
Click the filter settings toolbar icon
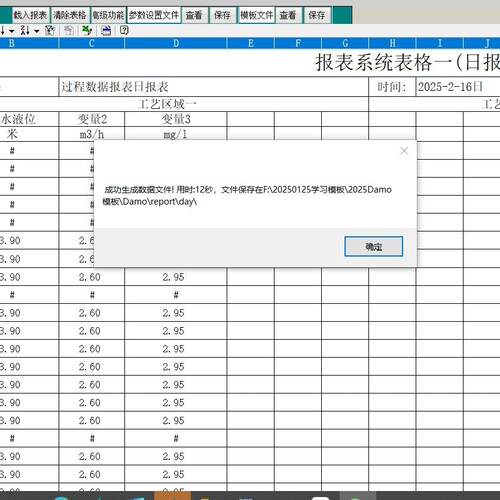click(x=50, y=30)
